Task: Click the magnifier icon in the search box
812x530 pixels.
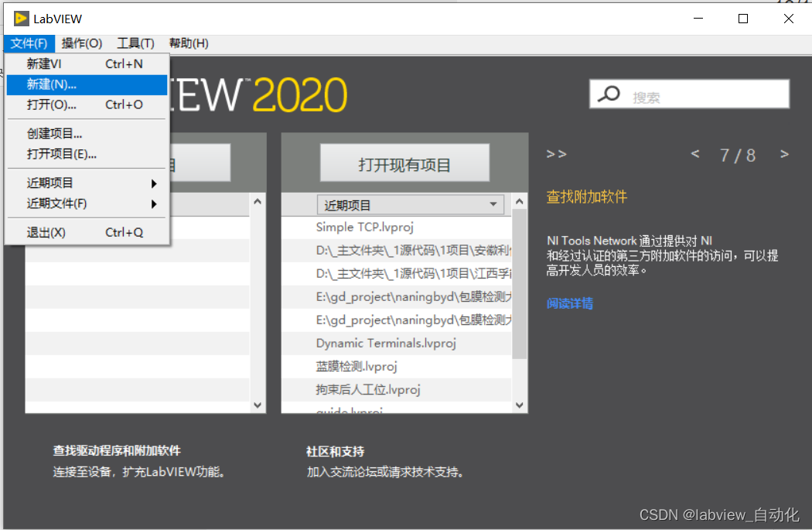Action: pos(609,94)
